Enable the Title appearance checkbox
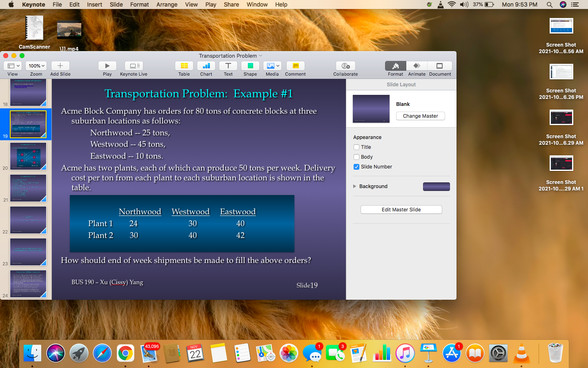588x368 pixels. pos(356,147)
